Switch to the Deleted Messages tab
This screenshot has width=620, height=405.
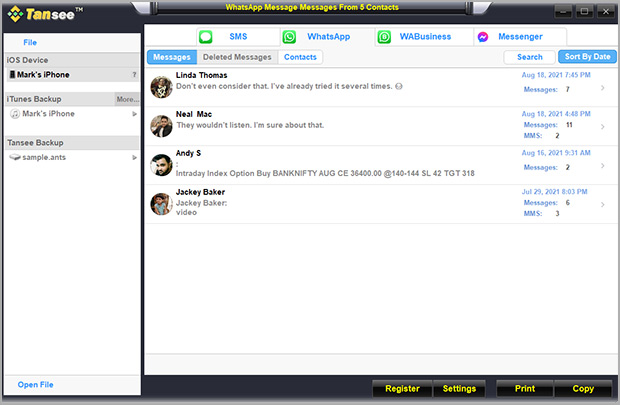tap(238, 57)
